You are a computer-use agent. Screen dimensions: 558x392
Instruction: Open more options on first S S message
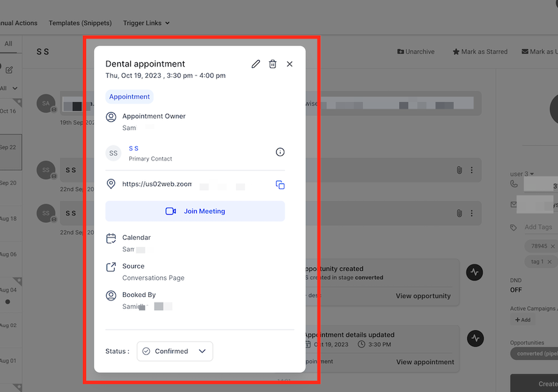[x=472, y=170]
